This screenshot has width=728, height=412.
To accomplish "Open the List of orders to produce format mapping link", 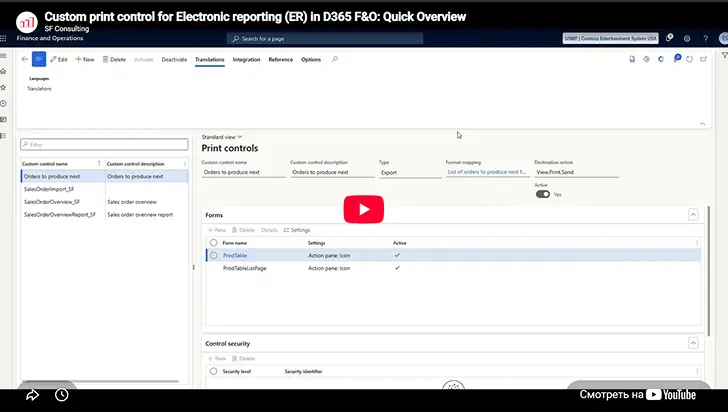I will (x=486, y=172).
